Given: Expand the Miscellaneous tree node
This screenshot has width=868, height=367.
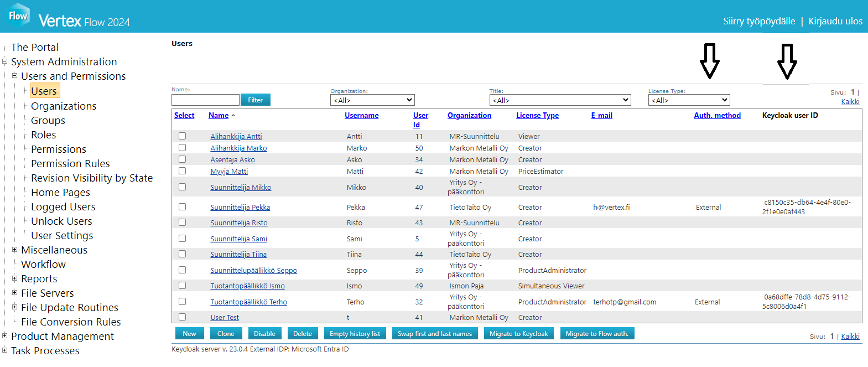Looking at the screenshot, I should (x=15, y=250).
